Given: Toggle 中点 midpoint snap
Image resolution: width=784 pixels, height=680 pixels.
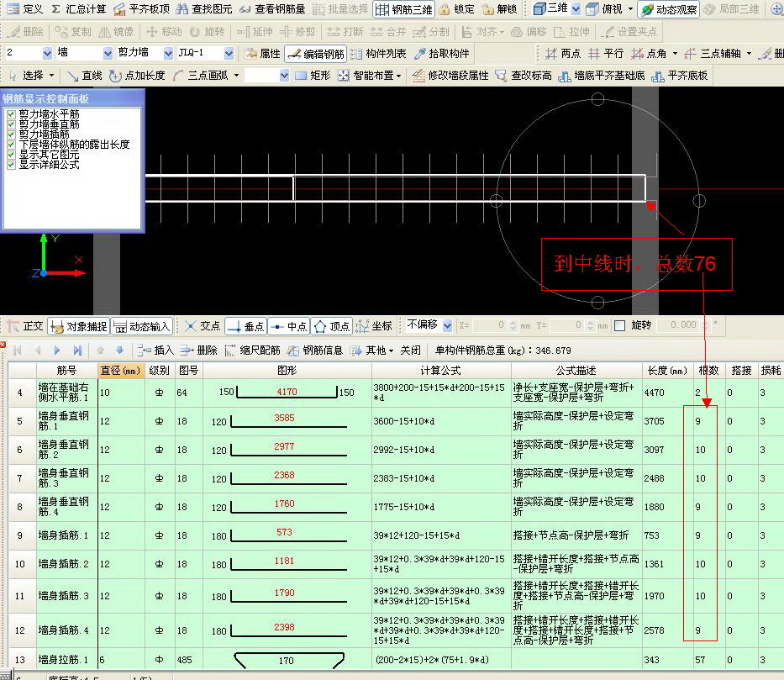Looking at the screenshot, I should pos(288,326).
